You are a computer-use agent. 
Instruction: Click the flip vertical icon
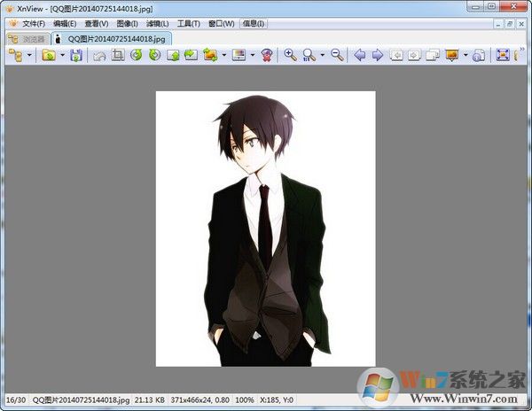coord(173,55)
